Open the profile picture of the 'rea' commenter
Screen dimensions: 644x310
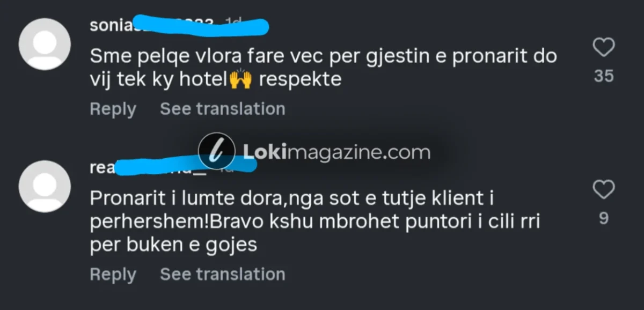tap(45, 186)
